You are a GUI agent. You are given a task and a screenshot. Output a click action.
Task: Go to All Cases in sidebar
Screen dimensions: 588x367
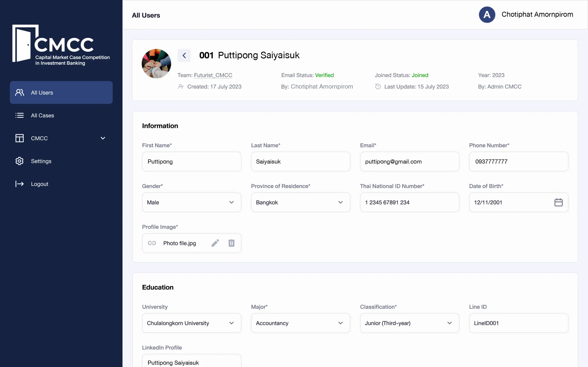[x=42, y=115]
